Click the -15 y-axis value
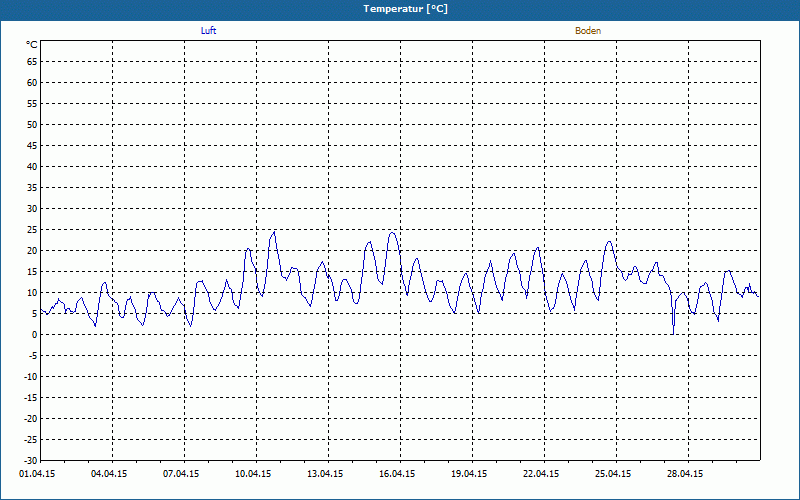 [30, 397]
